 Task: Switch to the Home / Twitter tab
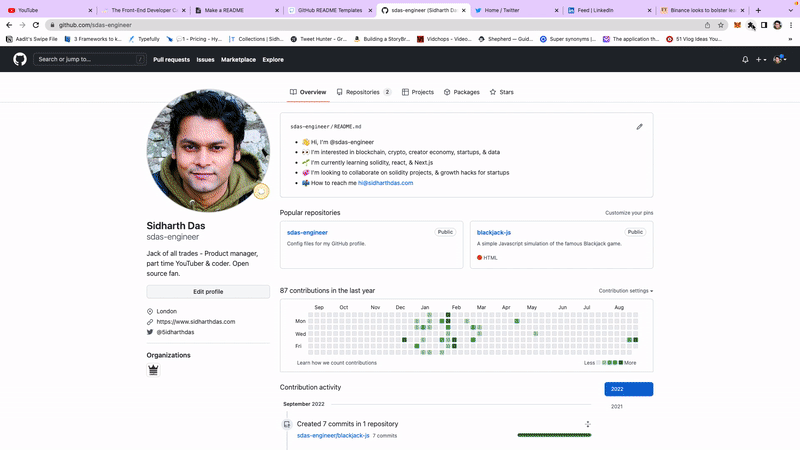516,10
